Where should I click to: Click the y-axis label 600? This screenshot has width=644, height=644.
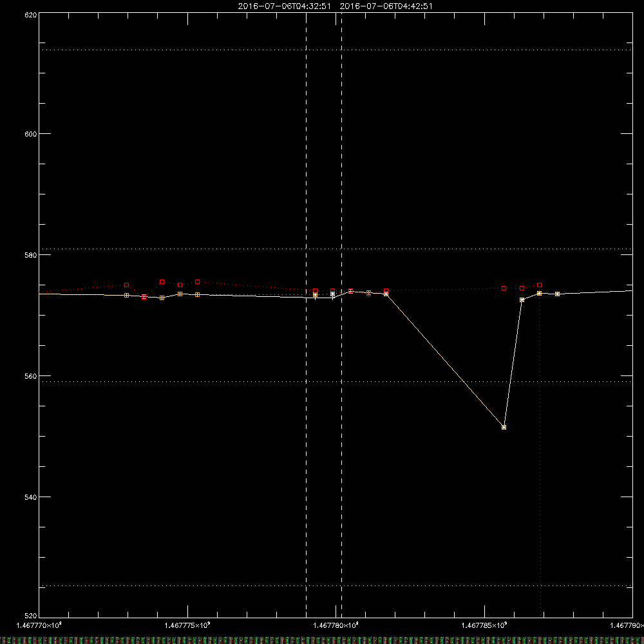coord(31,134)
